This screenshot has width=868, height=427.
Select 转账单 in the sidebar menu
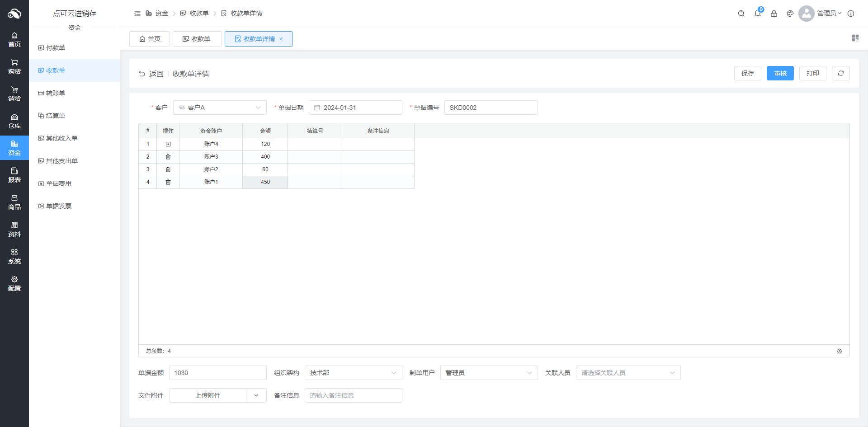click(x=56, y=93)
